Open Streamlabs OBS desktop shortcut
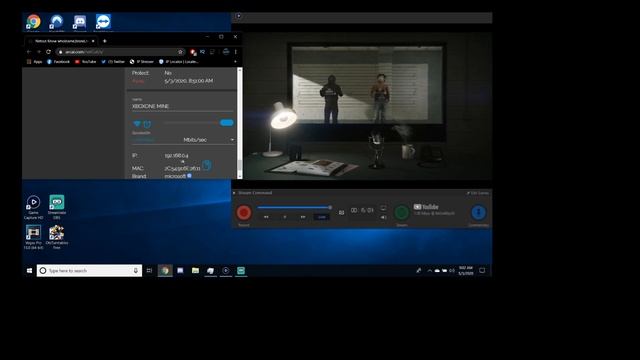Viewport: 640px width, 360px height. tap(57, 207)
